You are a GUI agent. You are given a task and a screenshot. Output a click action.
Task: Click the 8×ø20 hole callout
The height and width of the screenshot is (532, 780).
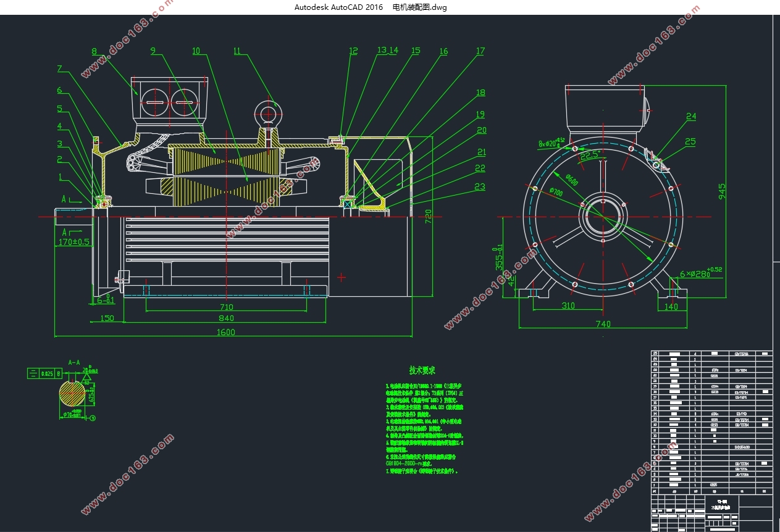[551, 143]
